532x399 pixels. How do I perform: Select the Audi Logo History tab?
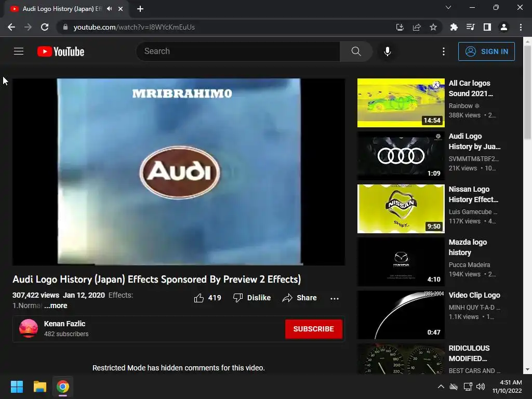point(62,9)
